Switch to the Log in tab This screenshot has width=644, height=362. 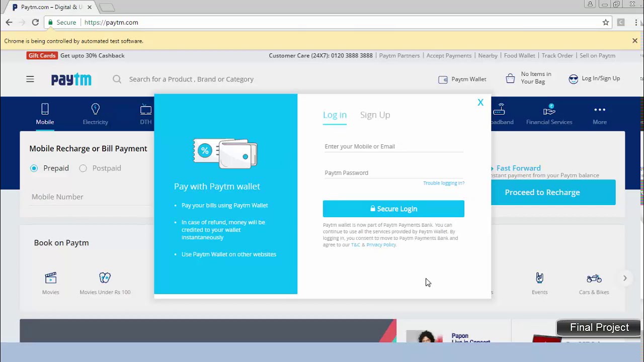(335, 115)
